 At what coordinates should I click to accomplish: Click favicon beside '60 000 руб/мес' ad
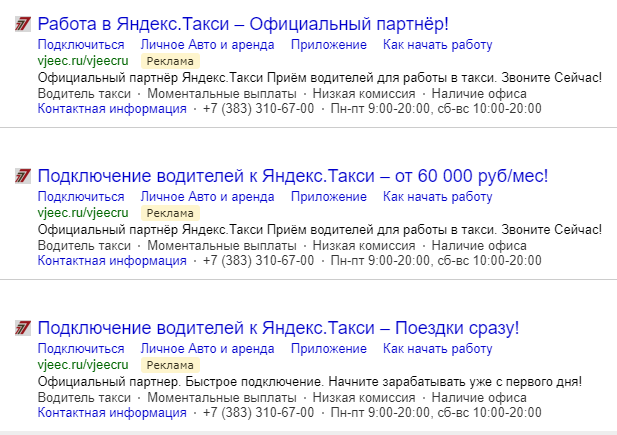click(23, 176)
